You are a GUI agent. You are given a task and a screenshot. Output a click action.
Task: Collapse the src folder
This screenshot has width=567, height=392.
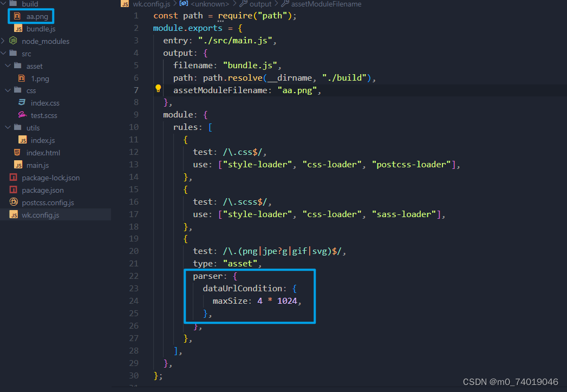pos(4,53)
